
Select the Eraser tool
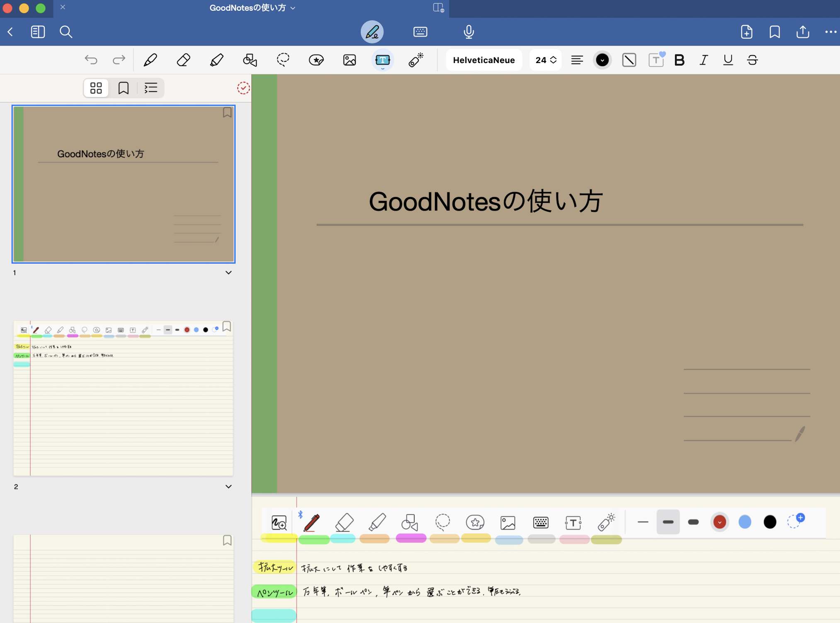pos(183,60)
